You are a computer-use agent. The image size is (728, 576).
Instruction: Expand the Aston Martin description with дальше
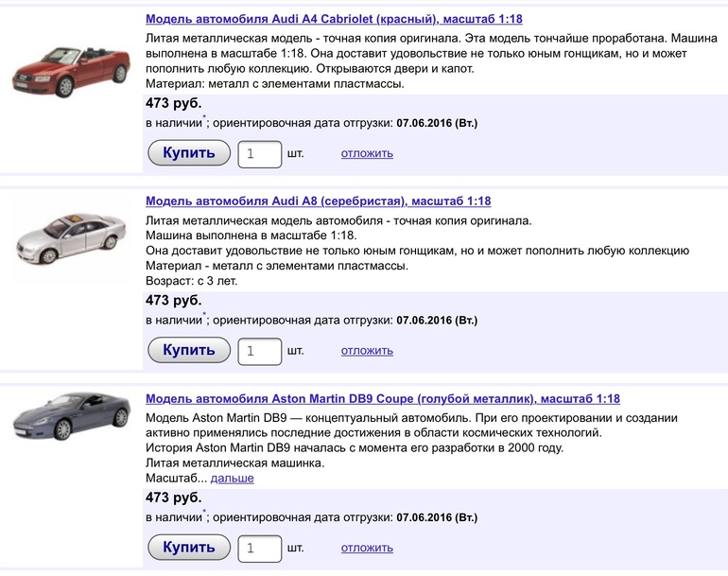click(232, 479)
